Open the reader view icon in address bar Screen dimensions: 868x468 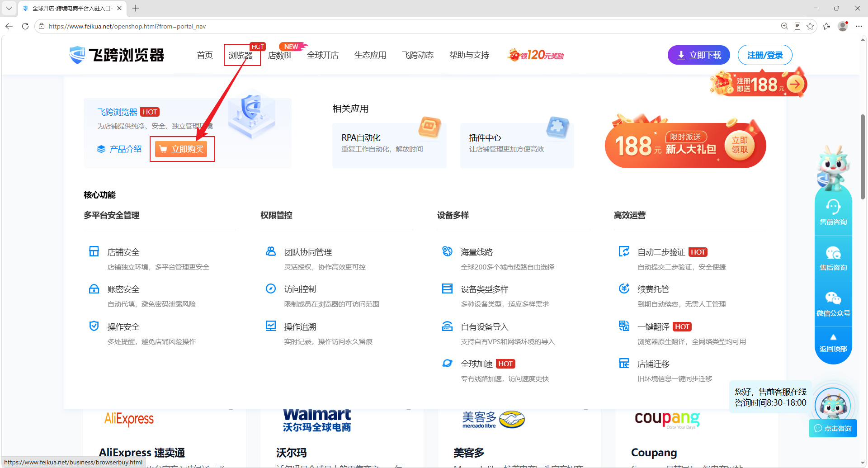[x=797, y=26]
